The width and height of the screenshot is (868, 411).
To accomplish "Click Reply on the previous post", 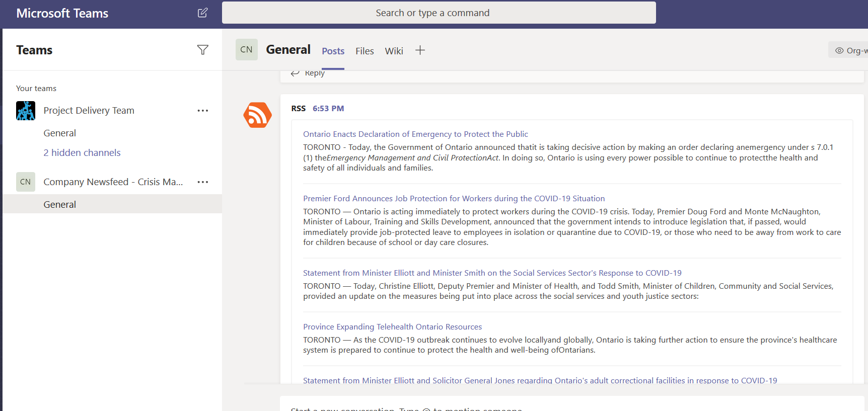I will [309, 73].
